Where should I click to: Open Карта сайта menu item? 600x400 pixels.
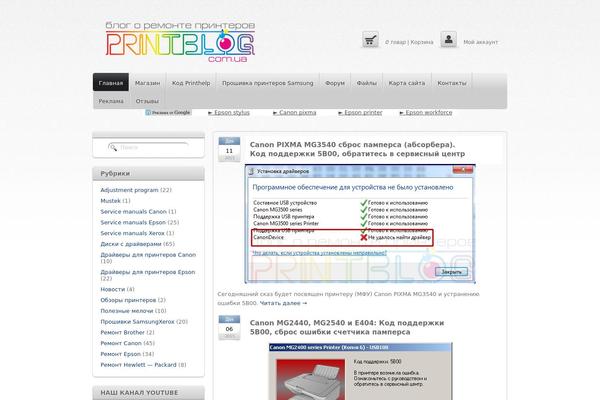(407, 83)
